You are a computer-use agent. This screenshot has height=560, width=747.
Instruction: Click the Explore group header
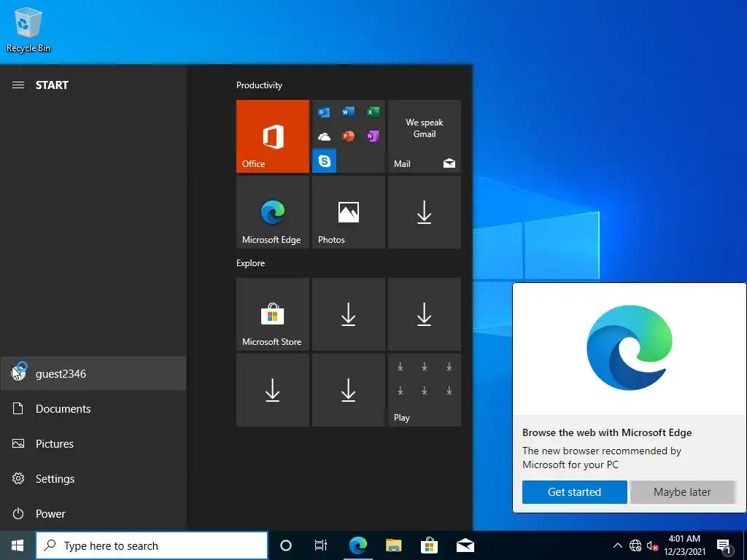point(251,263)
